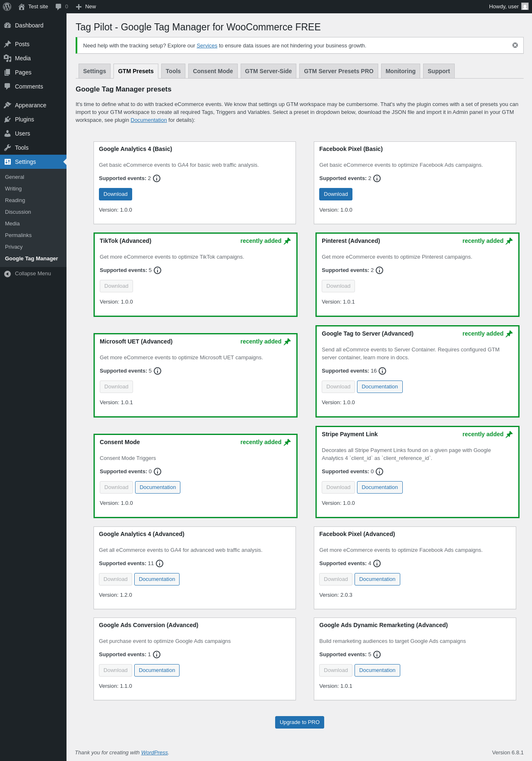Viewport: 532px width, 761px height.
Task: Click the user avatar in admin bar
Action: 525,7
